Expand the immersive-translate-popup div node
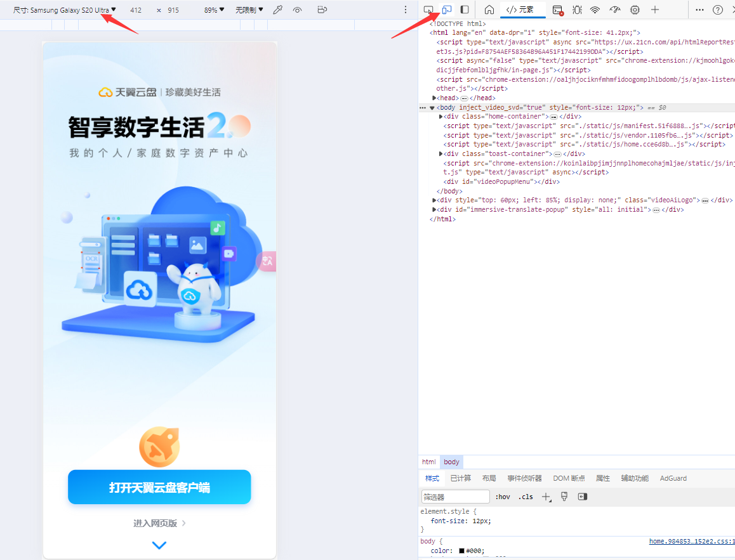The height and width of the screenshot is (560, 735). coord(435,210)
